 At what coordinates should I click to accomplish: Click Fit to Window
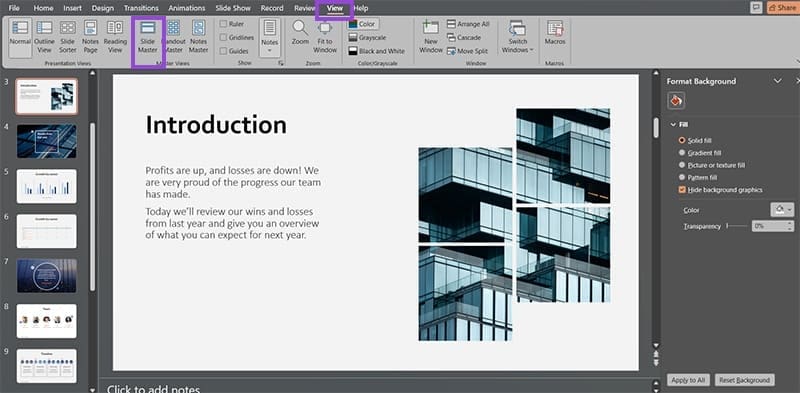(325, 38)
